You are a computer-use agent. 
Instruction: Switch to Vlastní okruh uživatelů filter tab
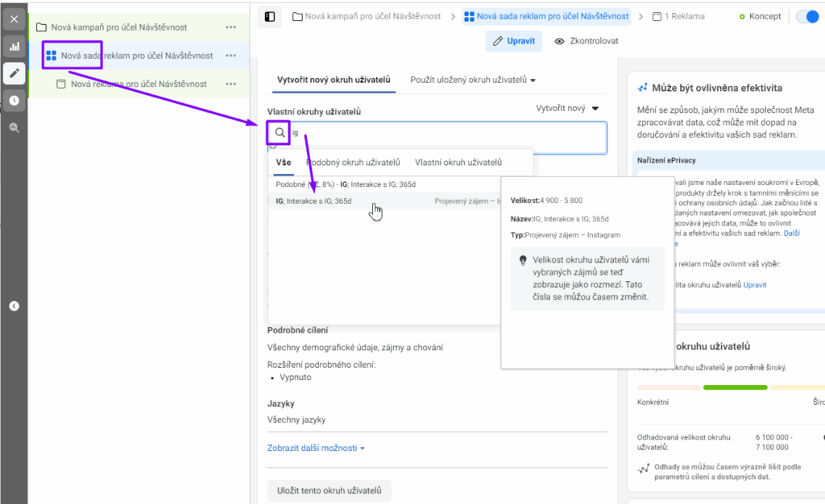[x=458, y=162]
